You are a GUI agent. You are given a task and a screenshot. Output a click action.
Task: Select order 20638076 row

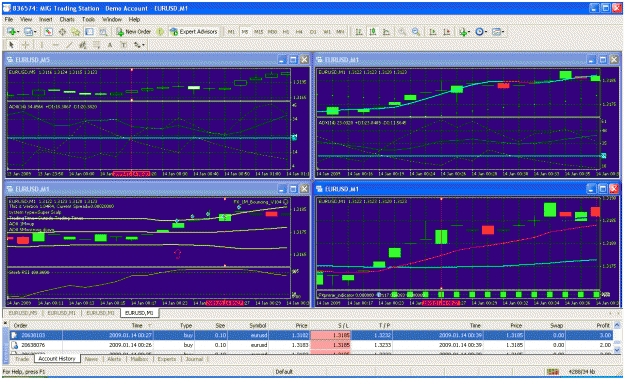pos(313,345)
